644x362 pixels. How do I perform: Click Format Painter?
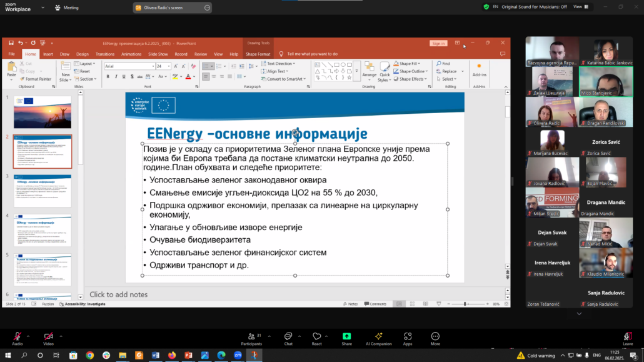click(36, 79)
